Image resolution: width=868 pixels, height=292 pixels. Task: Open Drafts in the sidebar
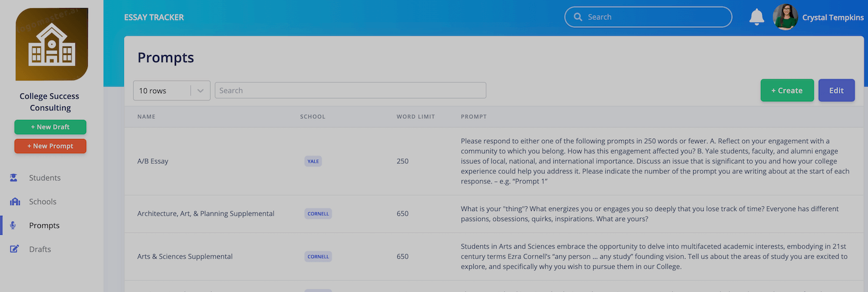tap(40, 249)
